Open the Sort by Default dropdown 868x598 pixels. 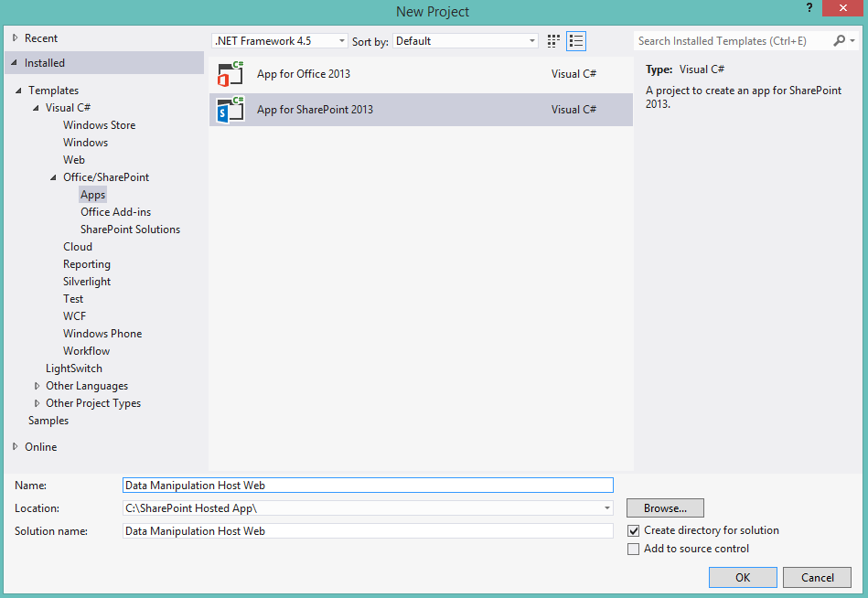[465, 41]
